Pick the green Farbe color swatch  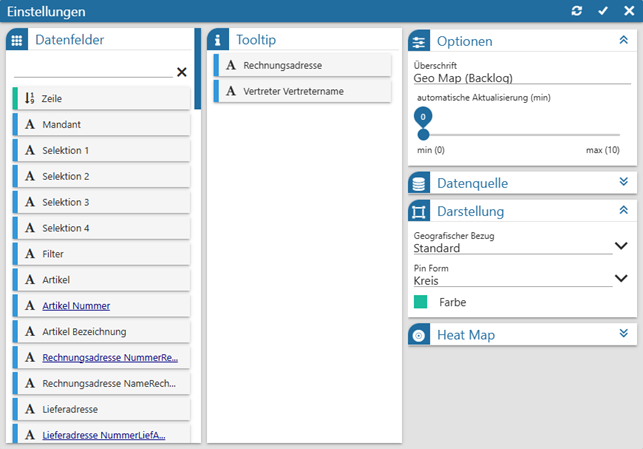point(421,302)
